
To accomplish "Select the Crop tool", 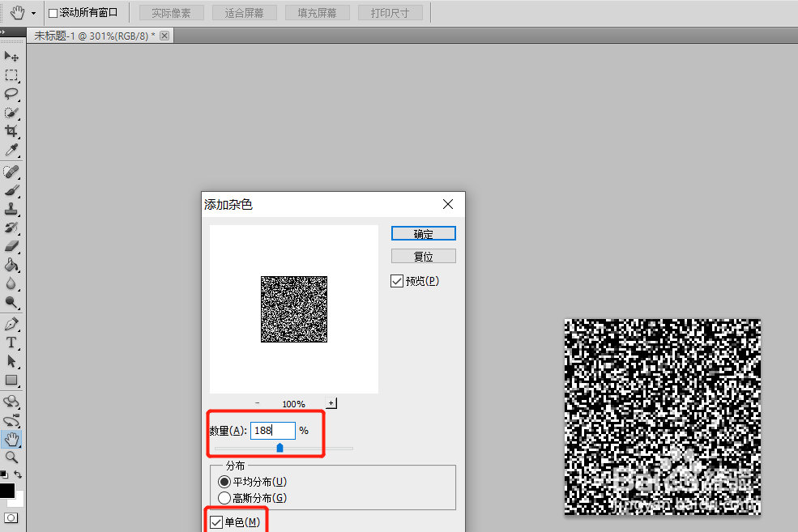I will click(11, 131).
